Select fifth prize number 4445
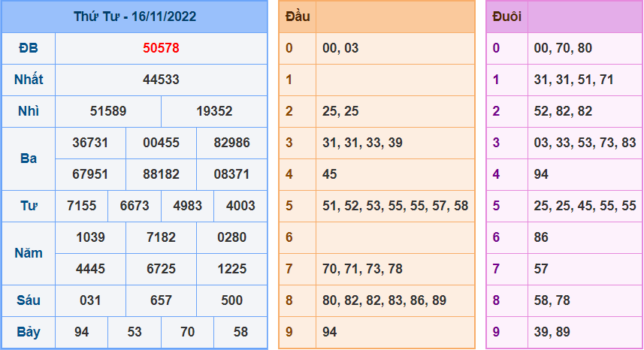The height and width of the screenshot is (350, 644). [x=90, y=269]
